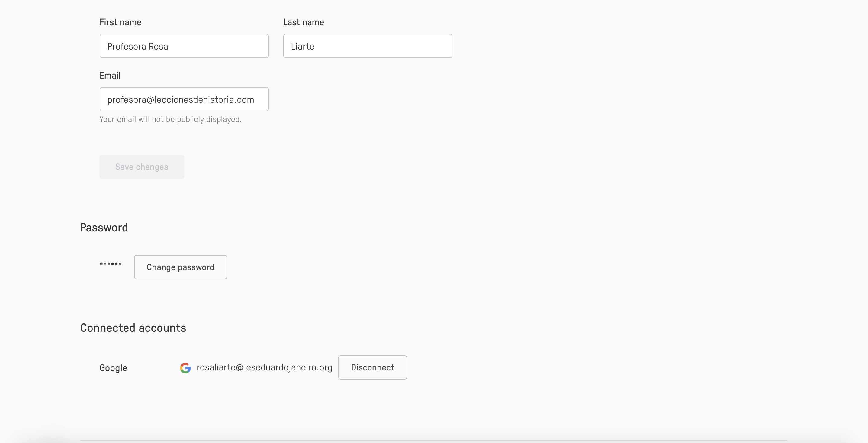
Task: Click the Email field label
Action: pos(110,76)
